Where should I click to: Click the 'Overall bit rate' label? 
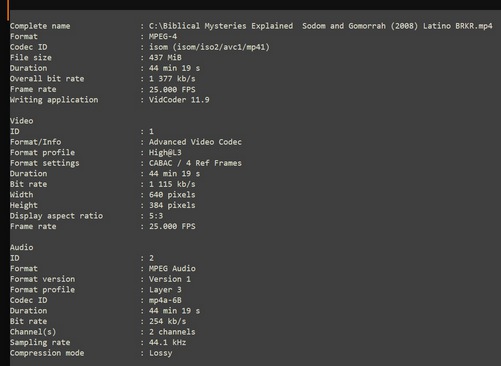tap(47, 79)
